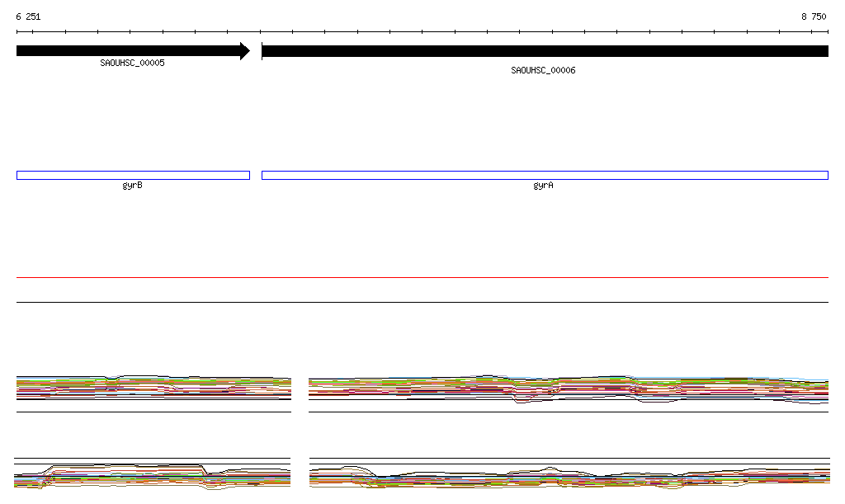Click the red horizontal threshold line
The image size is (845, 504).
tap(422, 277)
